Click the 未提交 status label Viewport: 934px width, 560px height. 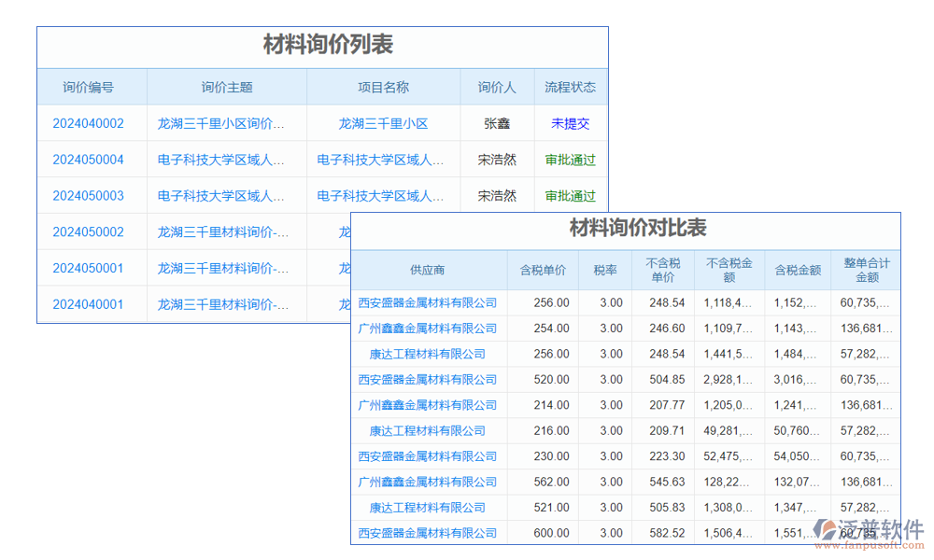click(x=570, y=123)
